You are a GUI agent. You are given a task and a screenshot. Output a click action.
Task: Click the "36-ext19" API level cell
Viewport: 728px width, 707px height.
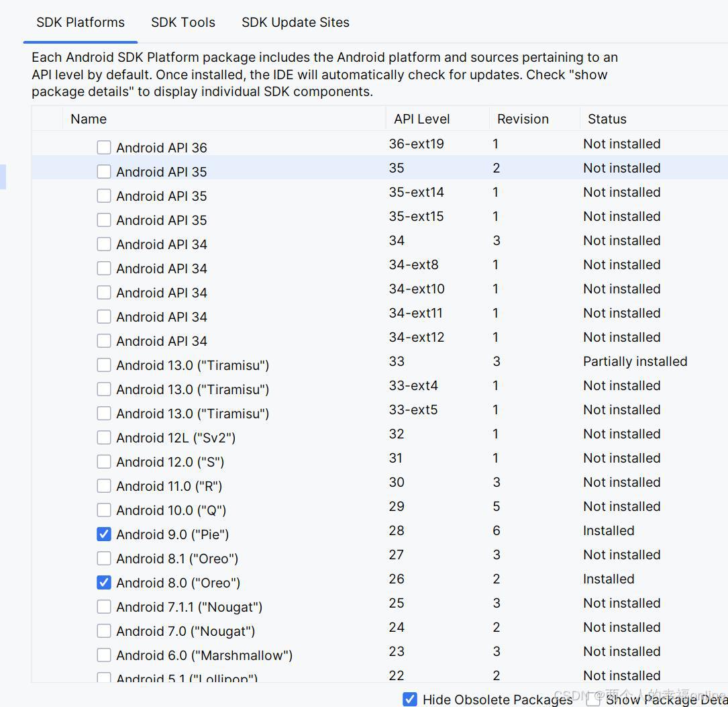[417, 144]
